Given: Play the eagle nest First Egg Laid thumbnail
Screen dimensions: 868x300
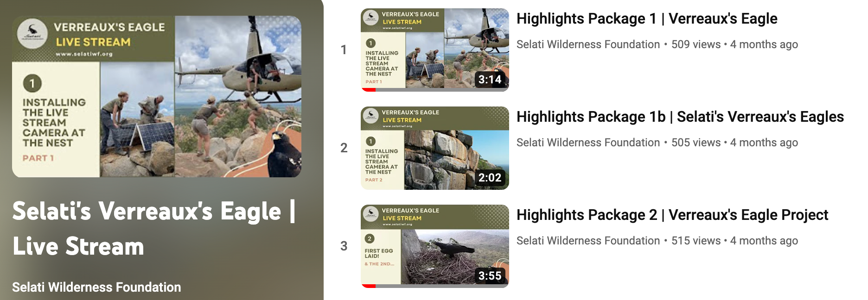Looking at the screenshot, I should [x=435, y=246].
